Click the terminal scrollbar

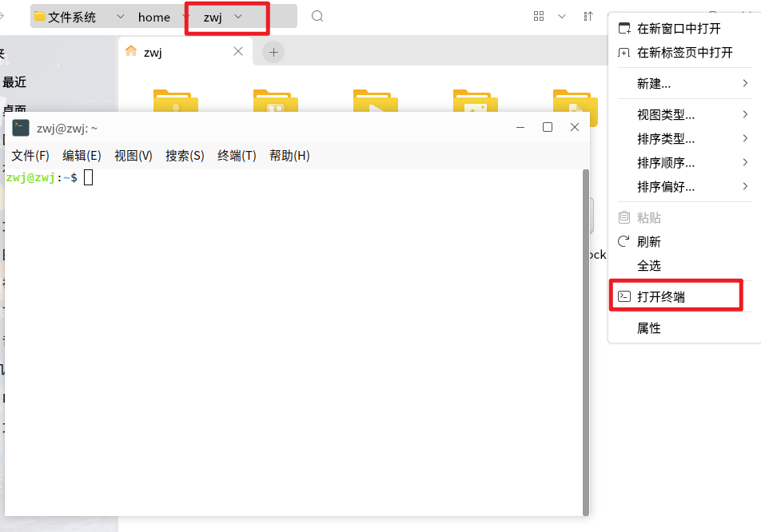tap(586, 343)
